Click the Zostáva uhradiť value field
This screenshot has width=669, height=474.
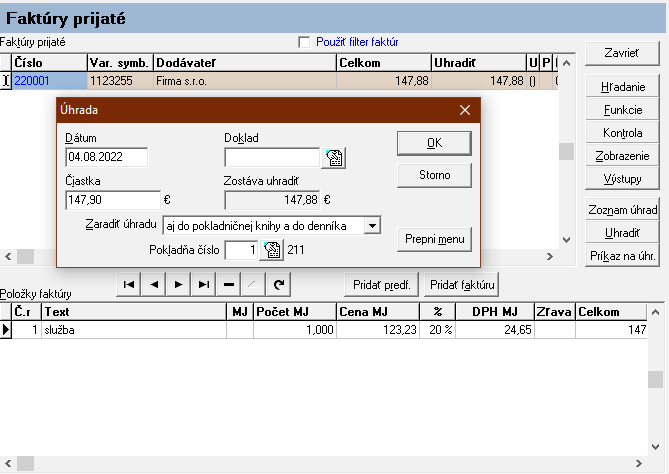pos(272,200)
